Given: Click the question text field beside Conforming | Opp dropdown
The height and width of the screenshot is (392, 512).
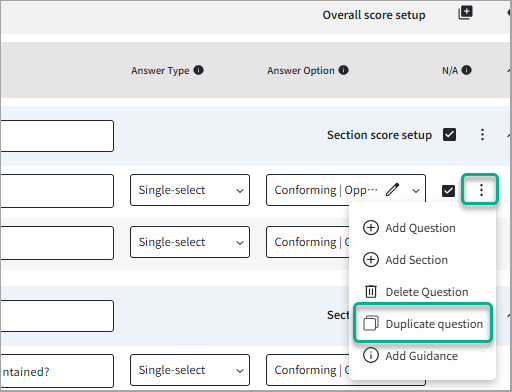Looking at the screenshot, I should coord(57,191).
